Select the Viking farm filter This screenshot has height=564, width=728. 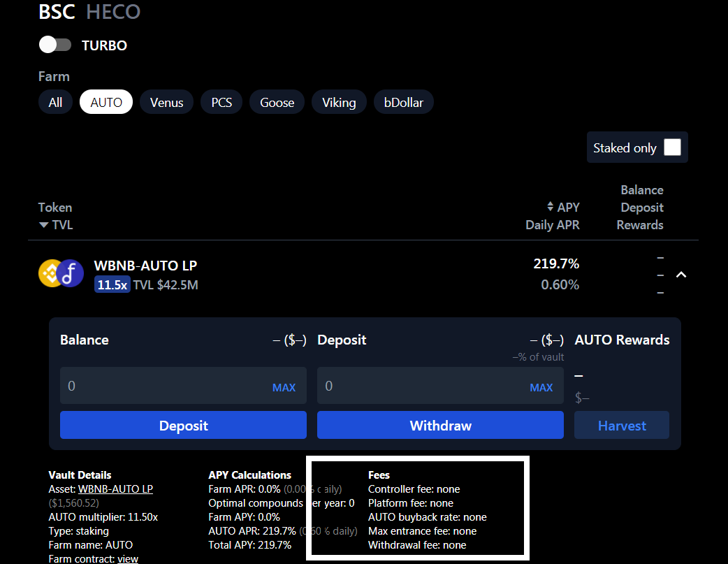click(339, 102)
